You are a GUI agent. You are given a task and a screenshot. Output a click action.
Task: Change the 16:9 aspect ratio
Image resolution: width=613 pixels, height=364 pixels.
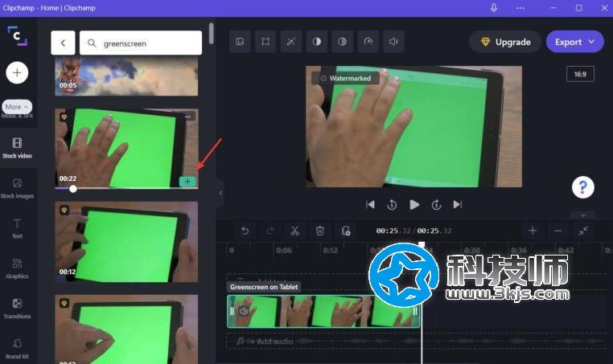click(580, 74)
